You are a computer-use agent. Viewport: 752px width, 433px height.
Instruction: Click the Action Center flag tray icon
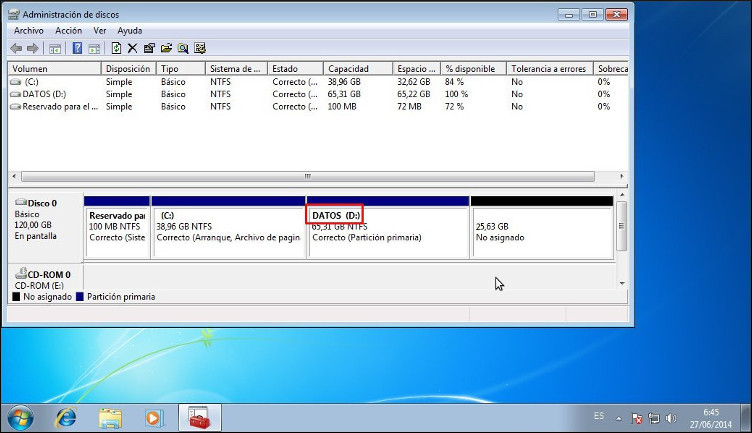tap(637, 419)
